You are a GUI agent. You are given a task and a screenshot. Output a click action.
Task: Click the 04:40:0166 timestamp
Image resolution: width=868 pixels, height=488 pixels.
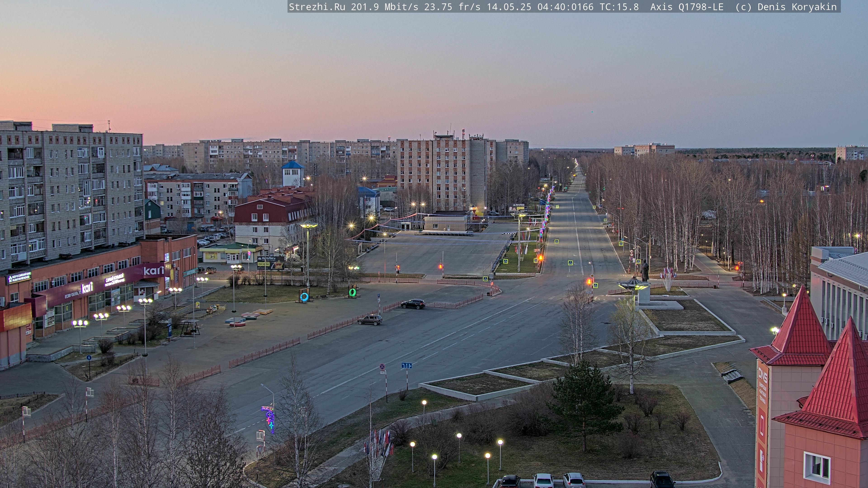[565, 7]
